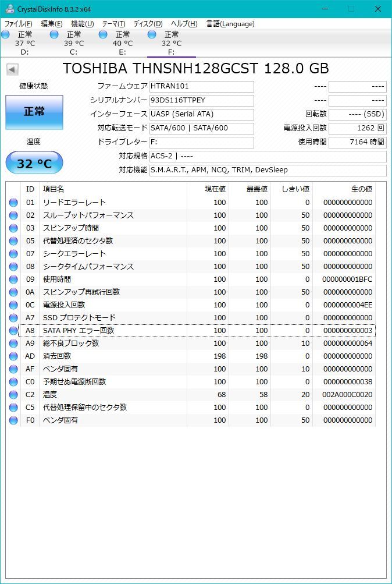Select the raw value 000000000038

tap(348, 382)
